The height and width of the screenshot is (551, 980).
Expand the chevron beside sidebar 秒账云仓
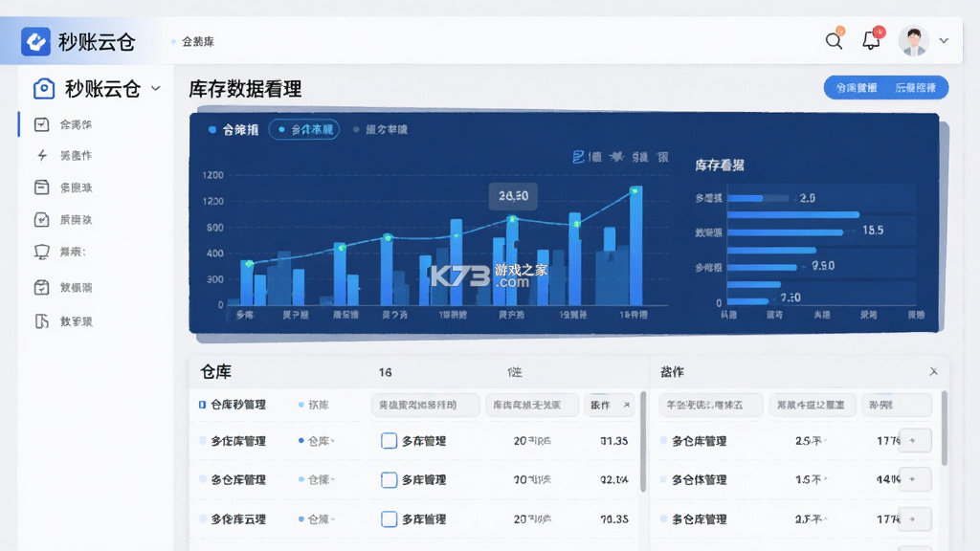pos(156,89)
